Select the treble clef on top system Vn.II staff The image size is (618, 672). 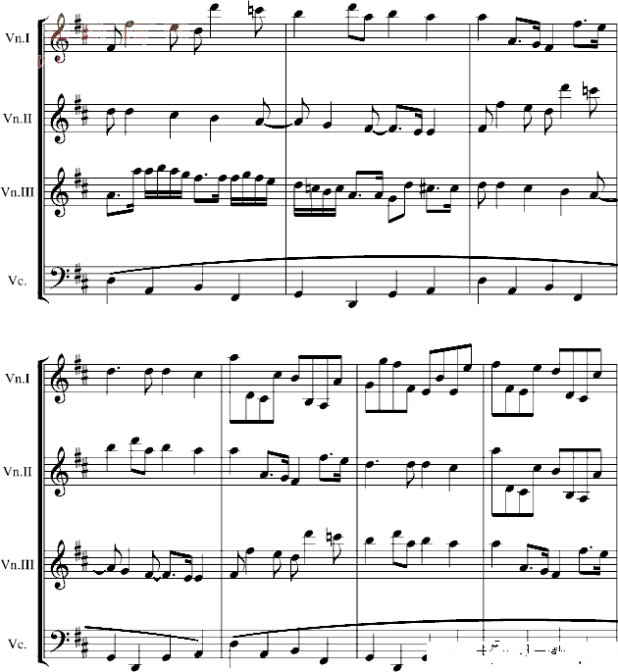coord(59,119)
